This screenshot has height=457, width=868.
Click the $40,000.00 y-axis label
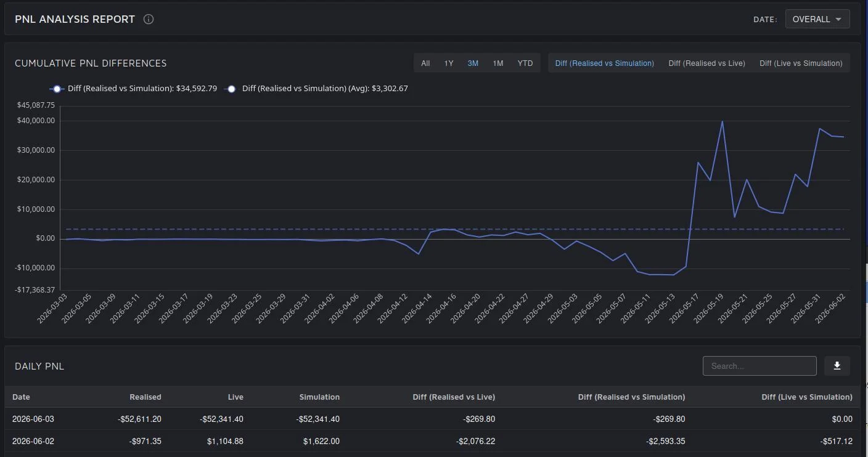click(x=36, y=121)
